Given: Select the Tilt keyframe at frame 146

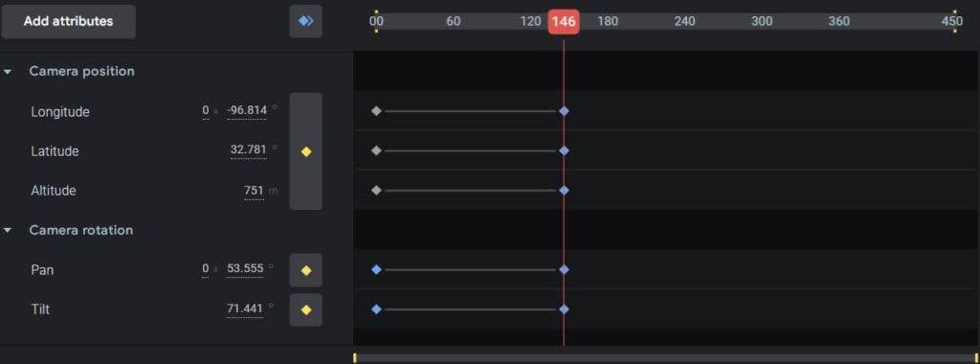Looking at the screenshot, I should (x=564, y=309).
